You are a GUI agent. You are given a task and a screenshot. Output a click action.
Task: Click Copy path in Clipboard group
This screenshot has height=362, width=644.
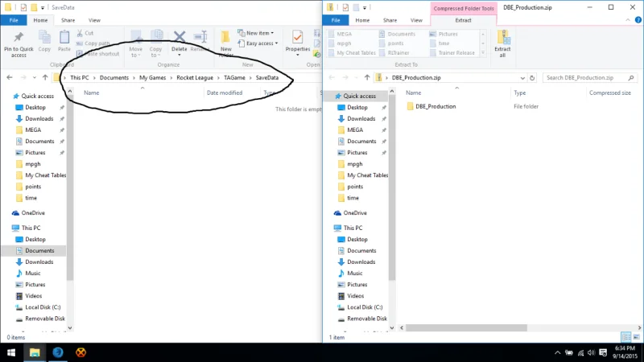coord(93,43)
